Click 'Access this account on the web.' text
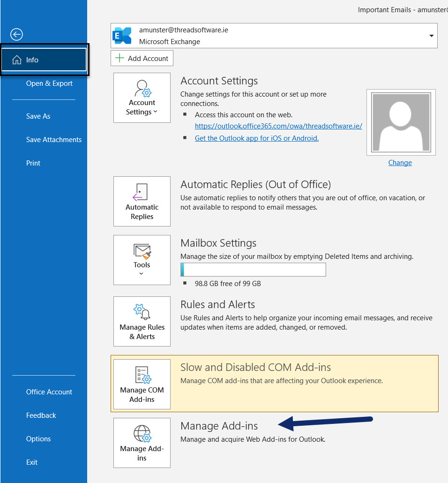Screen dimensions: 448x483 244,115
